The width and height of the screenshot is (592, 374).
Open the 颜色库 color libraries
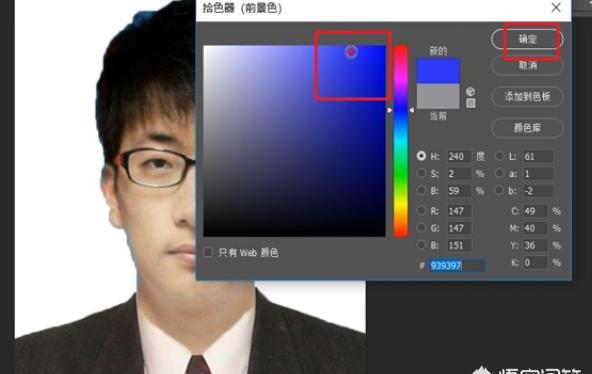pos(527,128)
